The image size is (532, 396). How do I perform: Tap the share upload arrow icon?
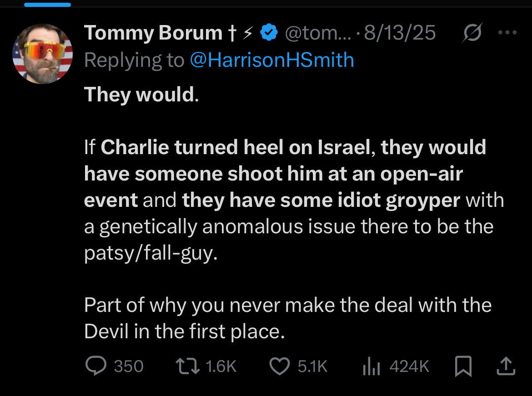505,366
